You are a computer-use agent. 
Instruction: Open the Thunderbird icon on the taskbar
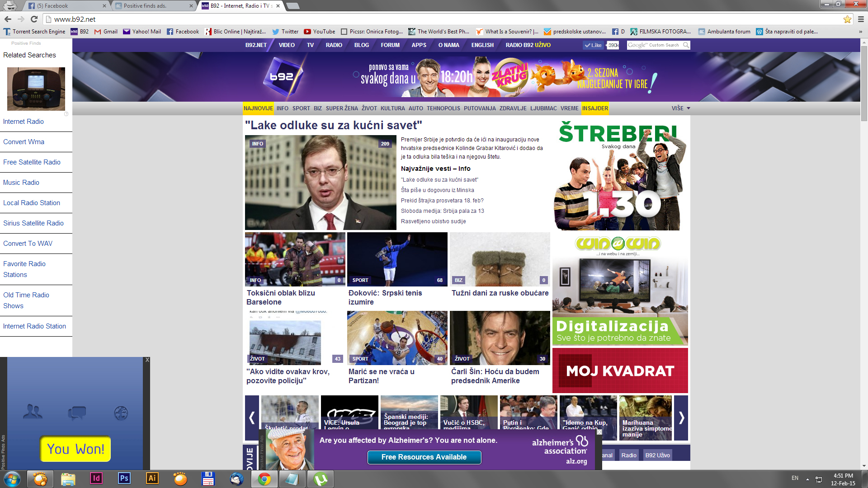(x=236, y=479)
